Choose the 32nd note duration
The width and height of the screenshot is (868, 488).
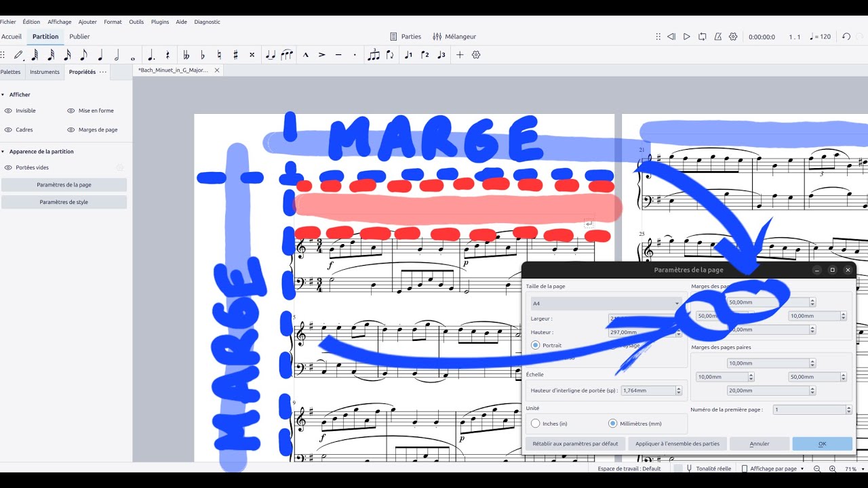51,55
